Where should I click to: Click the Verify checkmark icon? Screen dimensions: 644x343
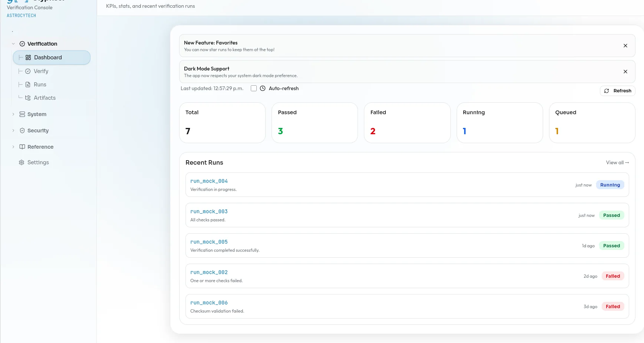point(27,71)
